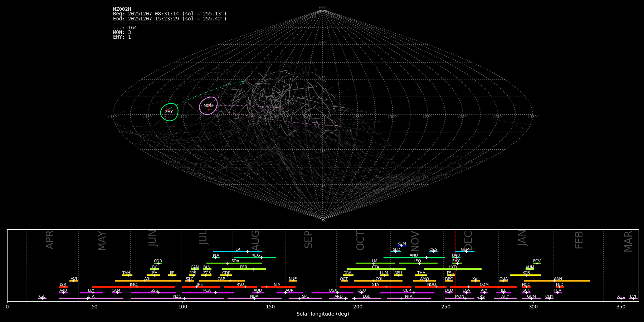Select the HYD shower bar in timeline
The image size is (644, 322).
coord(453,269)
